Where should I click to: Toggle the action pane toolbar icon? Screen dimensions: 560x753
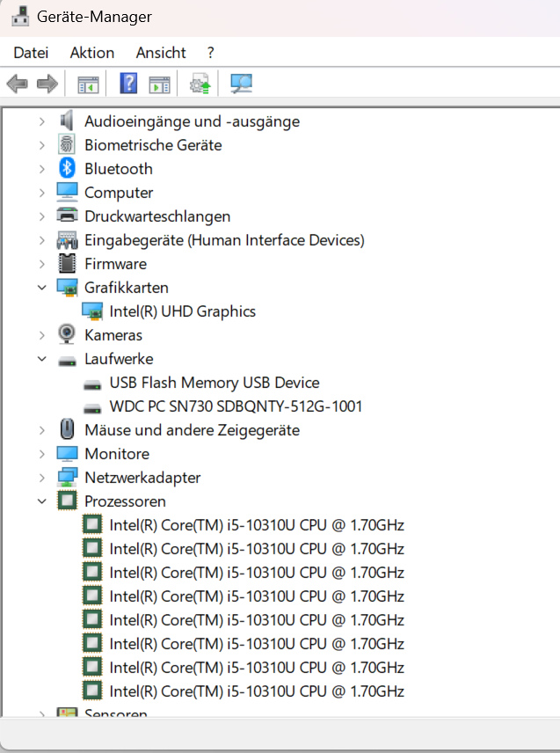(159, 84)
